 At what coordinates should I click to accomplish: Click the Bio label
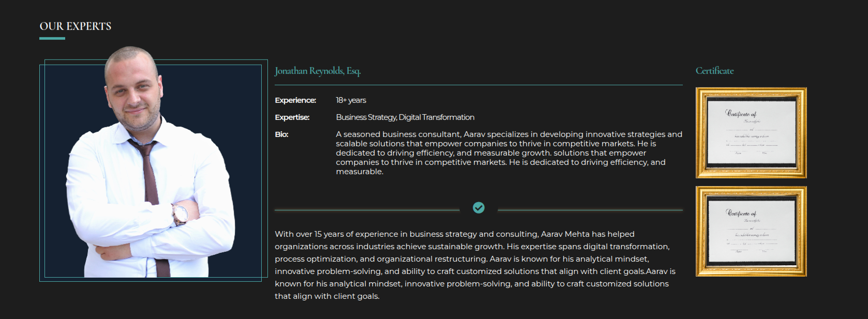tap(281, 134)
